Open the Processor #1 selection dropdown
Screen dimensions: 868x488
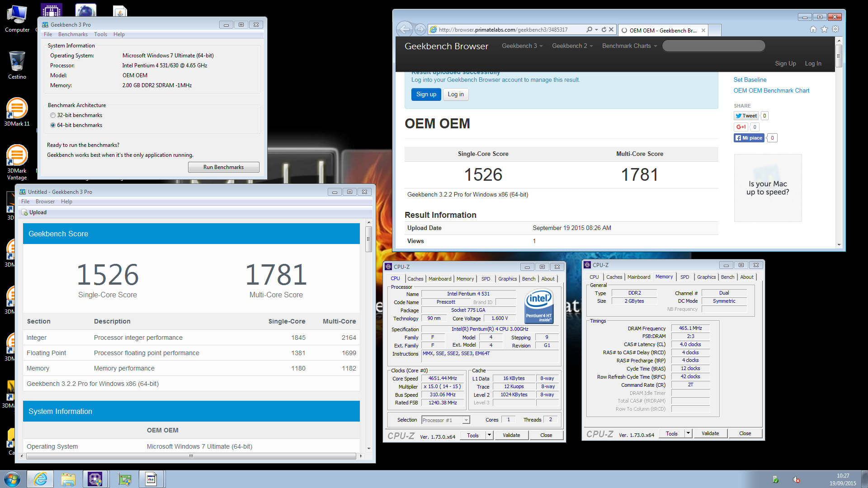[446, 420]
